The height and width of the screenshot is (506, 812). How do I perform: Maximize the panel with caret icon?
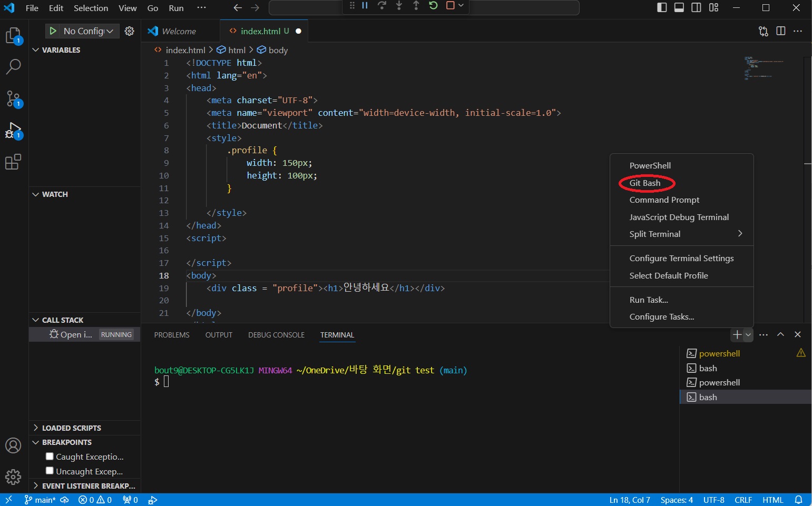coord(780,334)
